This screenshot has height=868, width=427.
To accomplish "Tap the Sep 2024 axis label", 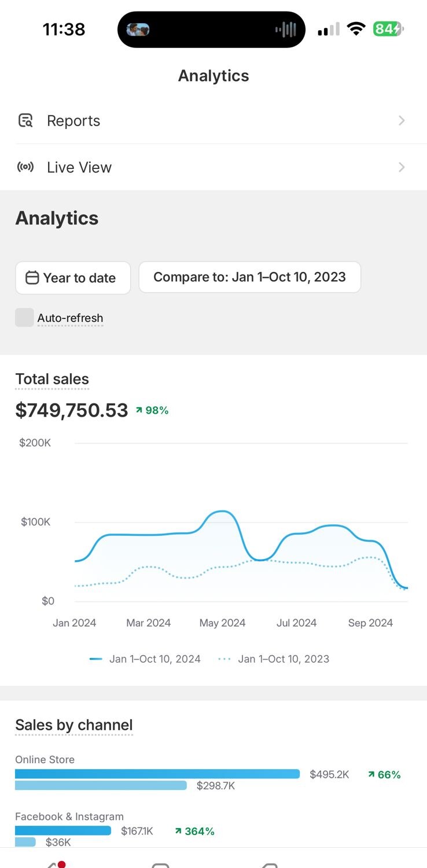I will [370, 623].
